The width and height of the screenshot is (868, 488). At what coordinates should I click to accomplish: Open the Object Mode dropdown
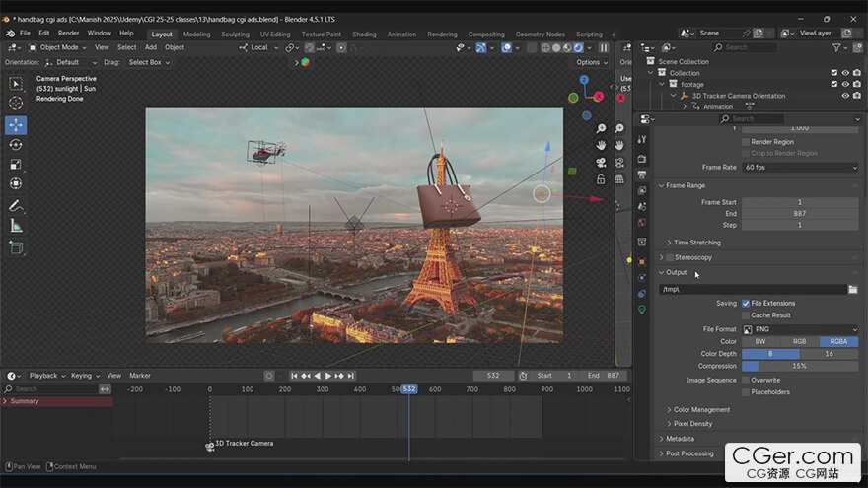59,47
